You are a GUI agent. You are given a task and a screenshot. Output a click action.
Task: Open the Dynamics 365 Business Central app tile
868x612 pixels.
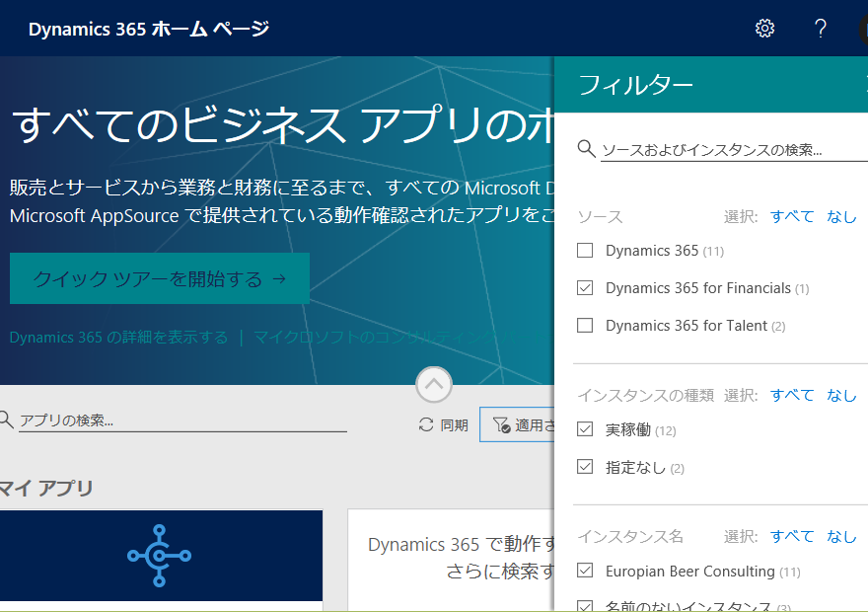[161, 555]
